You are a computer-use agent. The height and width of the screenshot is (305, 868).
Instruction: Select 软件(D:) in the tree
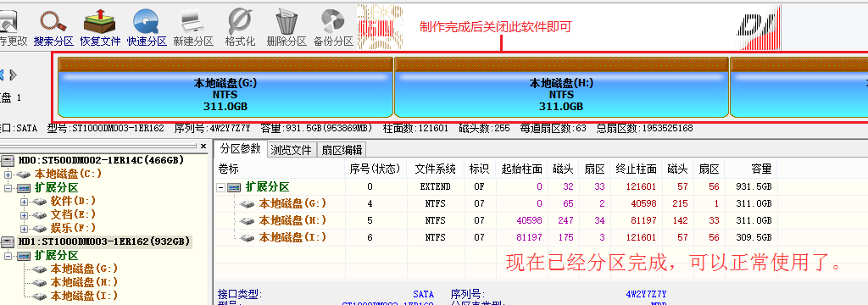click(73, 201)
